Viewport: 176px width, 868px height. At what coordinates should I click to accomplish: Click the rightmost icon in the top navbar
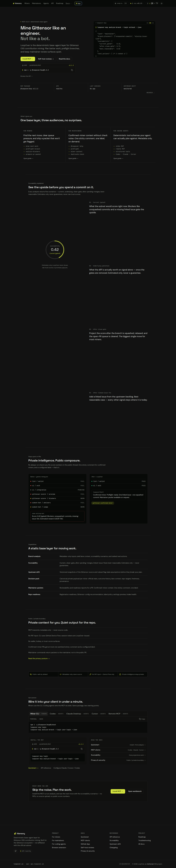[x=161, y=3]
